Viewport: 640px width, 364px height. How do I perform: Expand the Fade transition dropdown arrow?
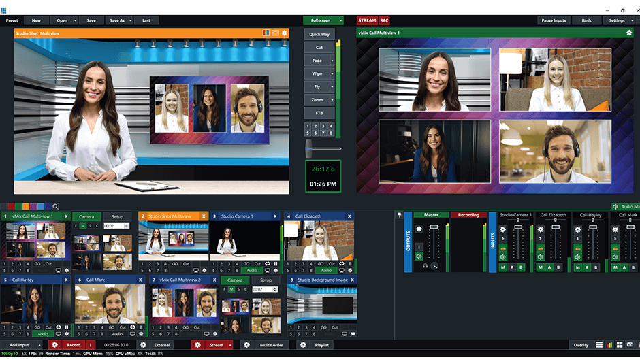click(332, 61)
